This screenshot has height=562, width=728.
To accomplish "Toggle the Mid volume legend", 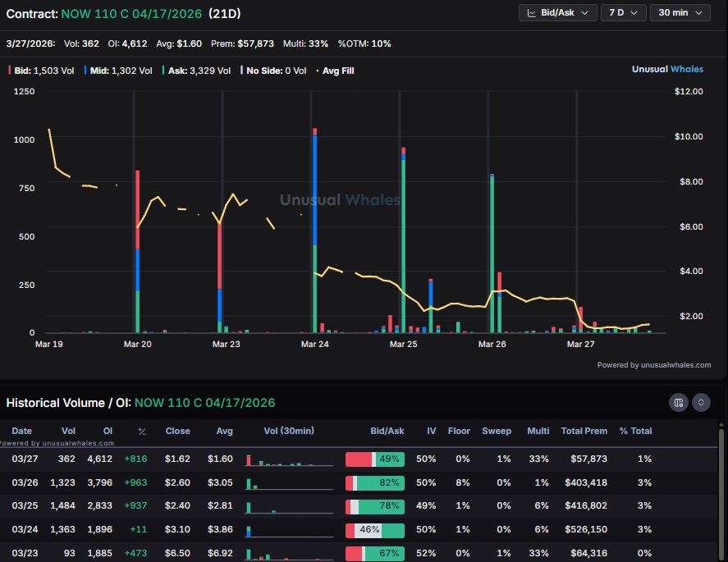I will 118,71.
